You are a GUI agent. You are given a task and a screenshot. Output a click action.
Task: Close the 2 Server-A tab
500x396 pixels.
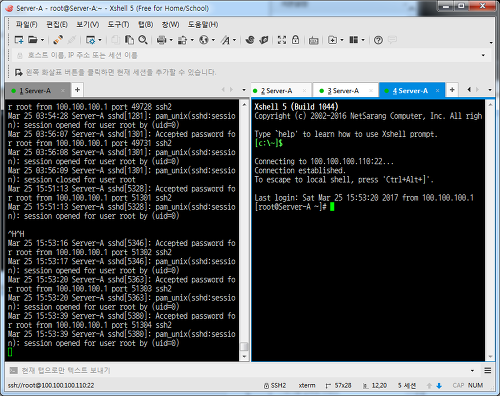click(304, 91)
